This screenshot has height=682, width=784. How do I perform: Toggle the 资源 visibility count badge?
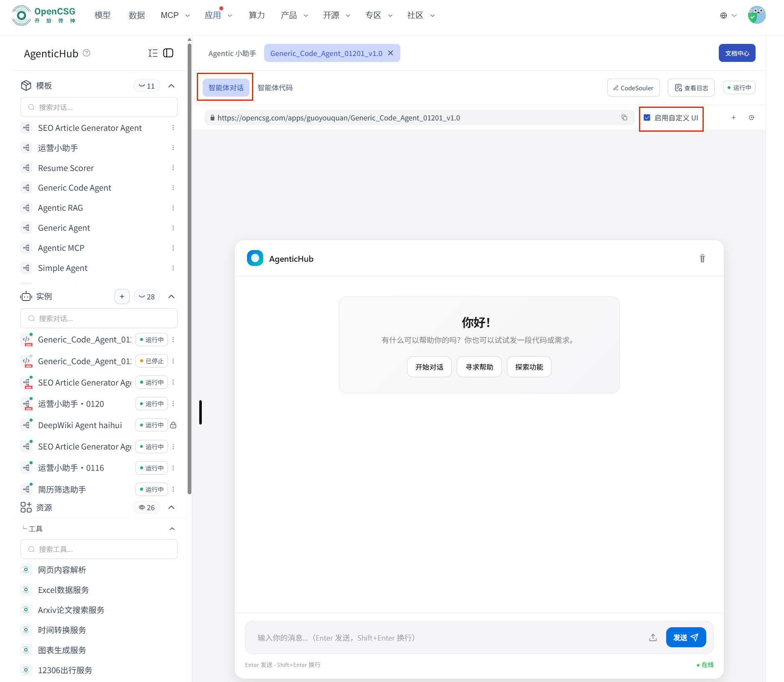pos(147,507)
